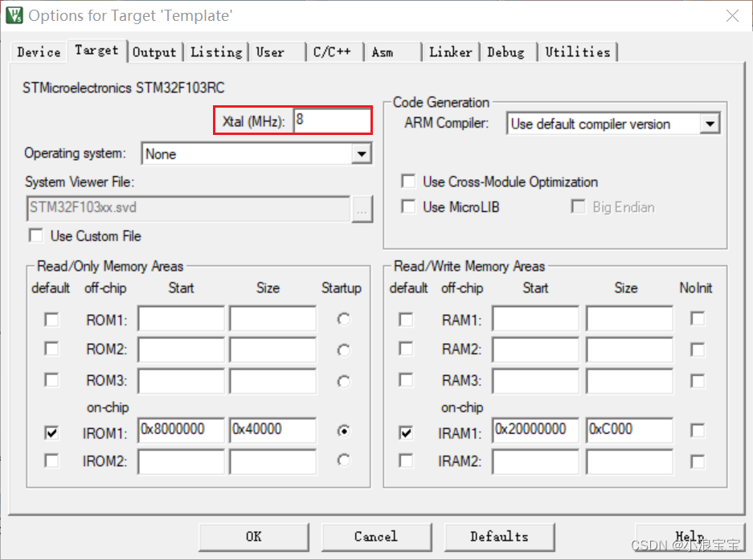This screenshot has width=753, height=560.
Task: Check the RAM1 default checkbox
Action: tap(406, 320)
